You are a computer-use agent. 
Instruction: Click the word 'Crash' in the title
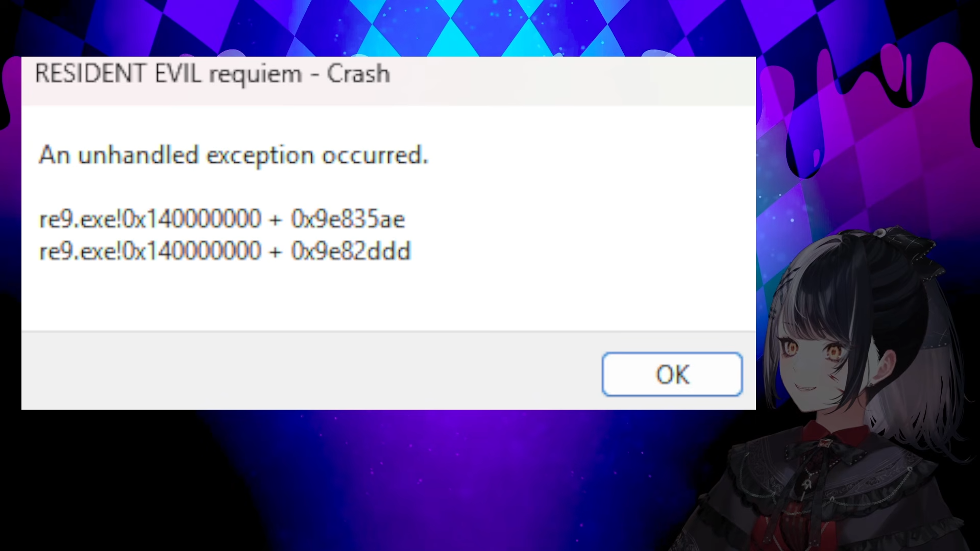[x=358, y=74]
